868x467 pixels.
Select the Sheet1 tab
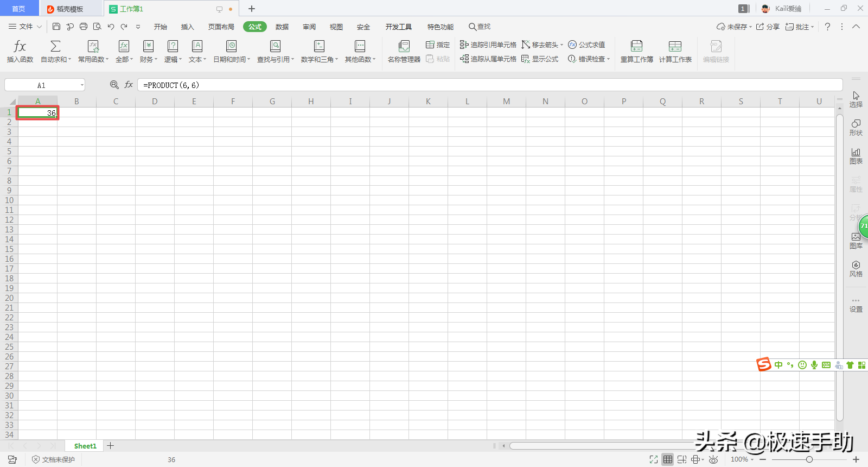pyautogui.click(x=85, y=446)
